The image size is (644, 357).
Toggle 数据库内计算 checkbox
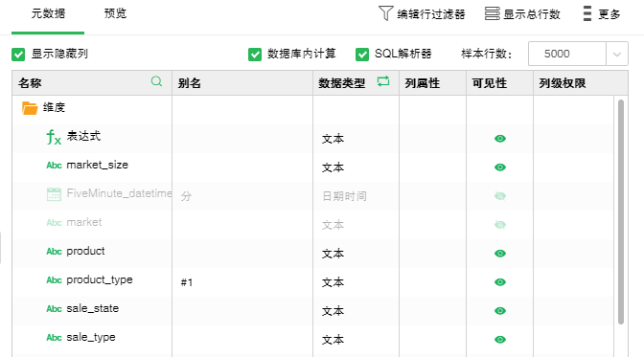tap(255, 55)
